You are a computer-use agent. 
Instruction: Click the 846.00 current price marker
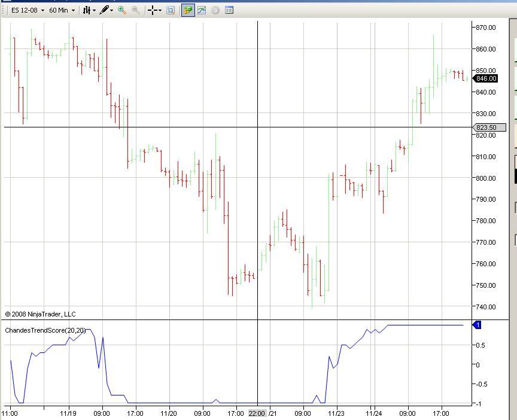(485, 78)
